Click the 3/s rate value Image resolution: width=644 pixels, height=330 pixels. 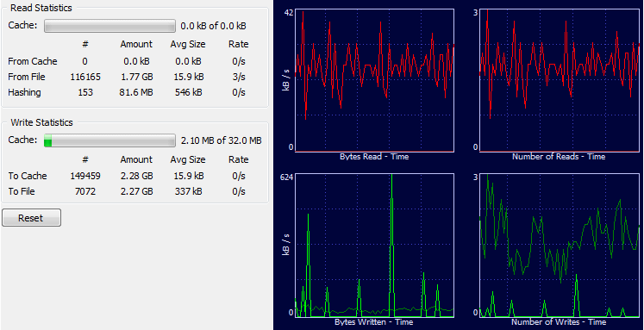(x=239, y=78)
